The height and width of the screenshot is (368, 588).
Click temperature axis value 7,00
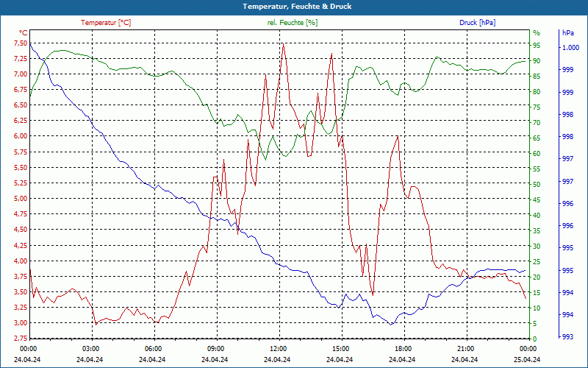21,74
